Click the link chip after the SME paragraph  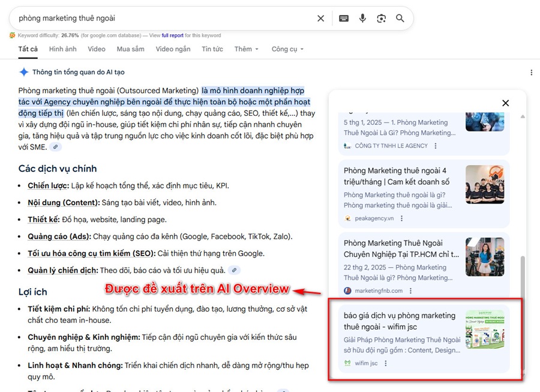[56, 147]
